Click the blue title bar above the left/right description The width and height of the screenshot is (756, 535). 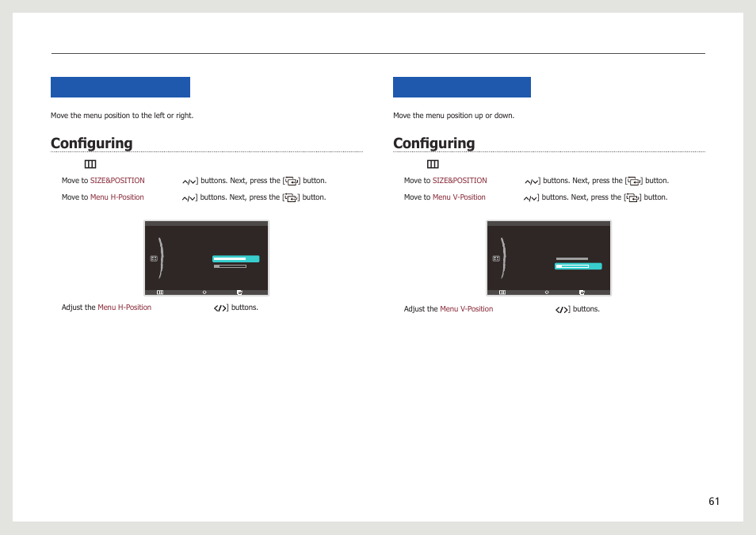120,87
